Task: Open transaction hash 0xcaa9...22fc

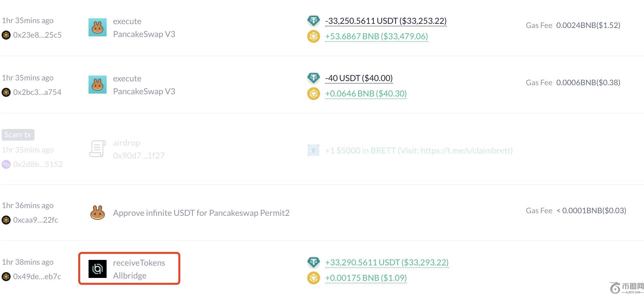Action: 35,220
